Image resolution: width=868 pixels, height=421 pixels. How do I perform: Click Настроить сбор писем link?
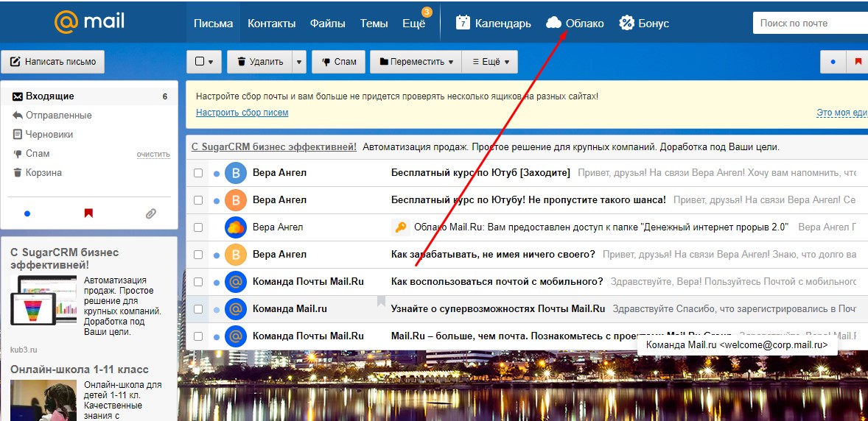pyautogui.click(x=242, y=113)
